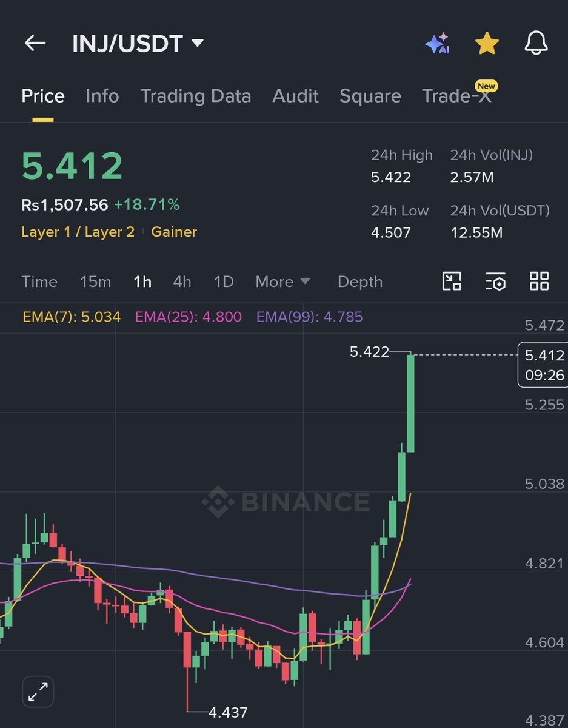This screenshot has height=728, width=568.
Task: Tap the 4.821 price axis label
Action: point(544,563)
